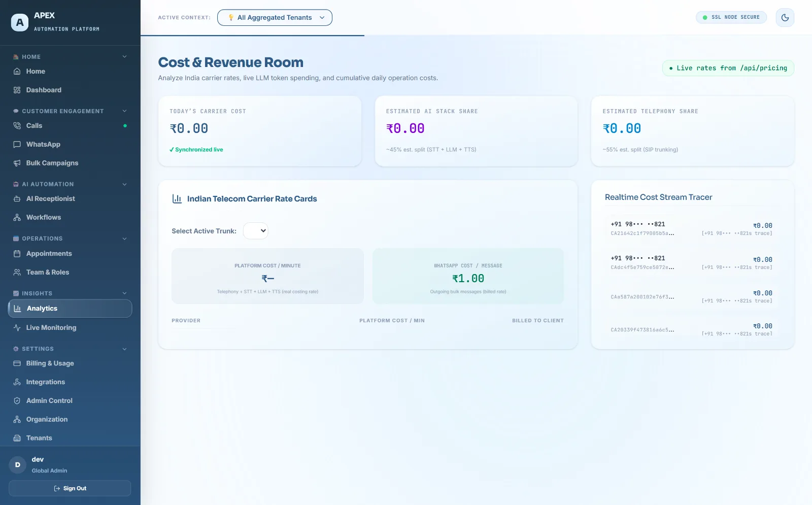Image resolution: width=812 pixels, height=505 pixels.
Task: Click the Organization hierarchy icon
Action: click(x=17, y=420)
